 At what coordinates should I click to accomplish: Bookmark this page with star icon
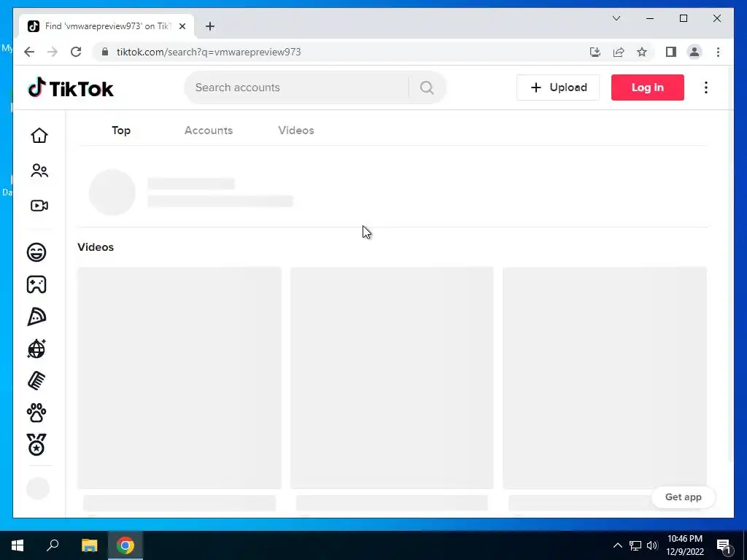(x=642, y=52)
